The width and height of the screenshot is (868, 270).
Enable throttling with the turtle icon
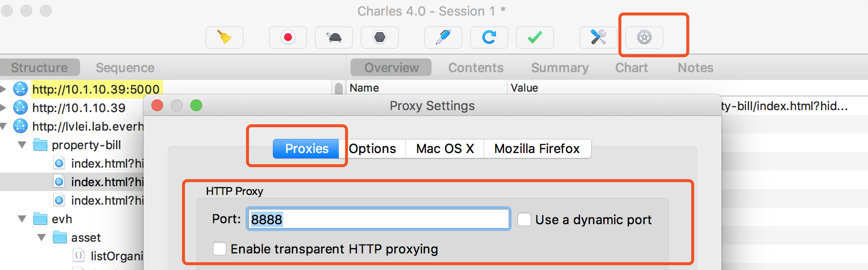334,38
